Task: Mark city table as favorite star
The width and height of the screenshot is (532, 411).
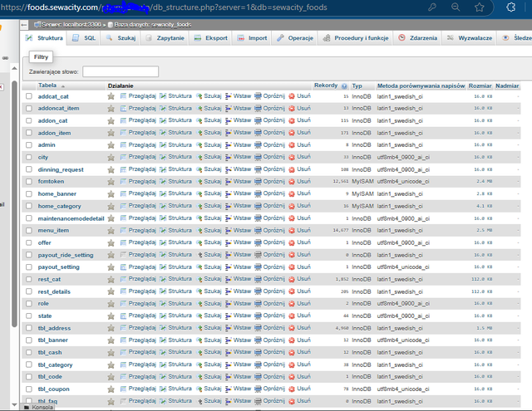Action: pos(111,157)
